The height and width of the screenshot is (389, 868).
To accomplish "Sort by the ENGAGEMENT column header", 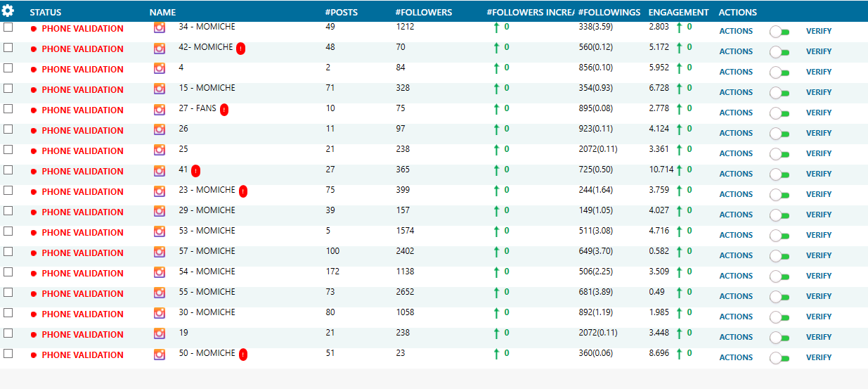I will pyautogui.click(x=678, y=12).
